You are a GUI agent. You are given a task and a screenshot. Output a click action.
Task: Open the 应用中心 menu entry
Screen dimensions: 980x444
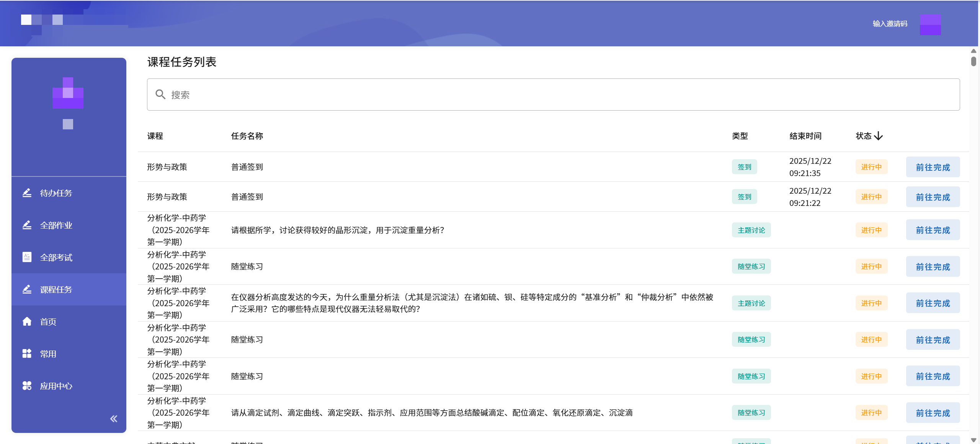56,386
